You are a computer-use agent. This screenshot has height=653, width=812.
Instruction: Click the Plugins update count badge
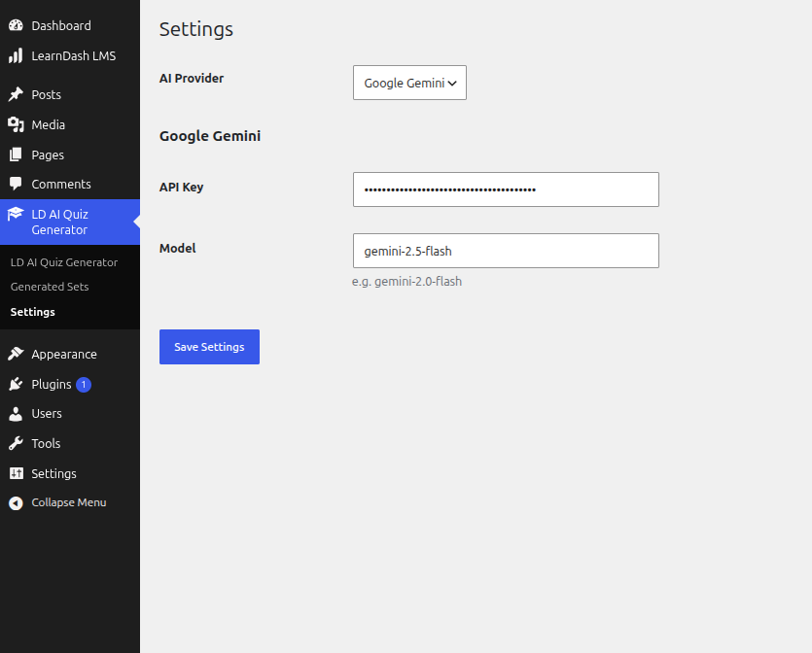tap(84, 385)
